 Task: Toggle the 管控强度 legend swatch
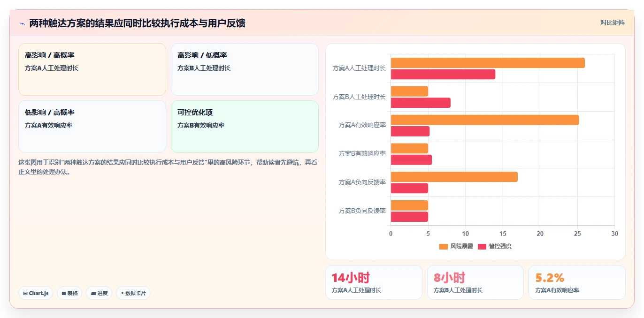click(x=482, y=246)
